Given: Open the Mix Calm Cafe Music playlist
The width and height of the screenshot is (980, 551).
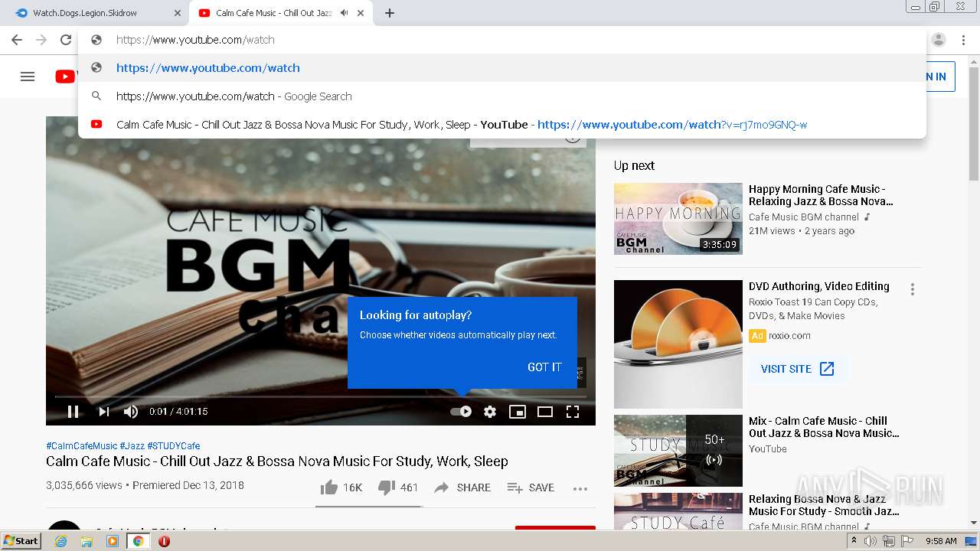Looking at the screenshot, I should click(824, 427).
